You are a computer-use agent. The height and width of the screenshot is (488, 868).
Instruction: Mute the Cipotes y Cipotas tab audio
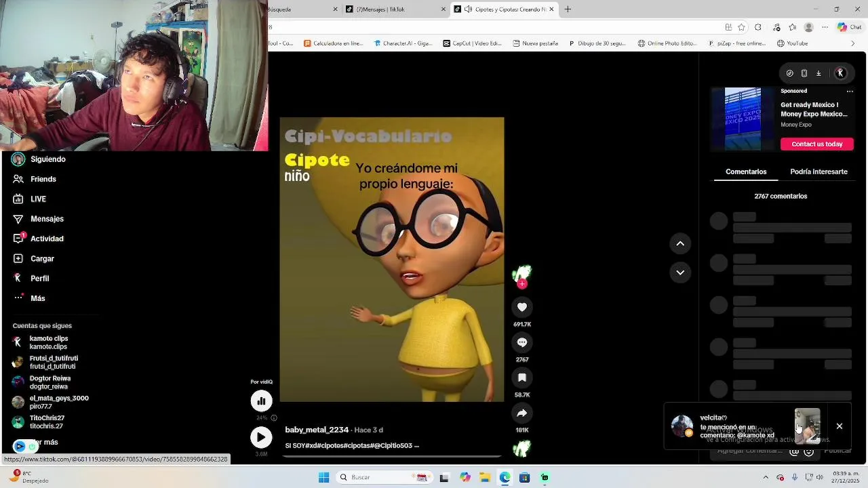468,9
